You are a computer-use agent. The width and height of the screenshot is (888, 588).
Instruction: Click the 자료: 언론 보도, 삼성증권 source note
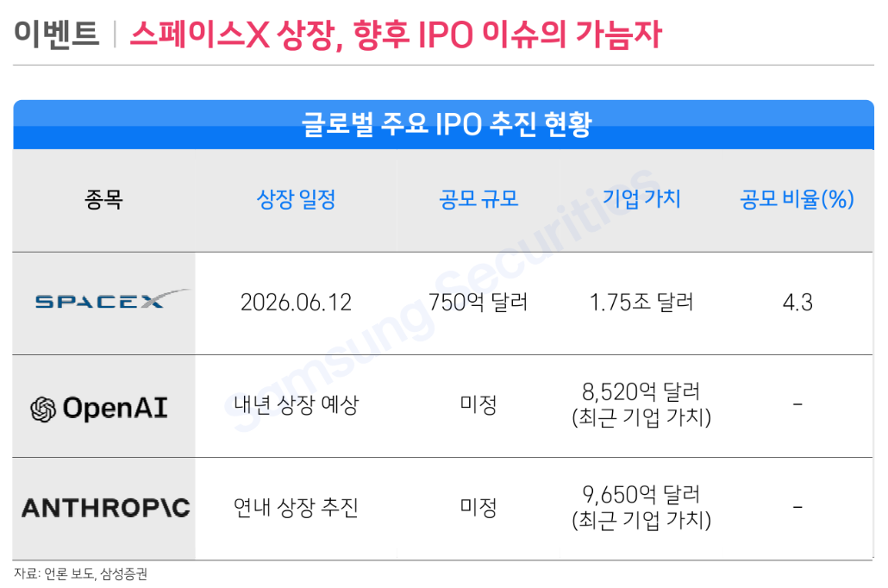[80, 574]
